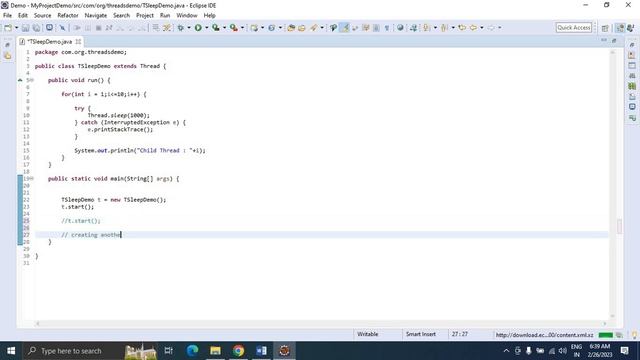Click the Open Perspective icon
Screen dimensions: 640x360
point(605,28)
